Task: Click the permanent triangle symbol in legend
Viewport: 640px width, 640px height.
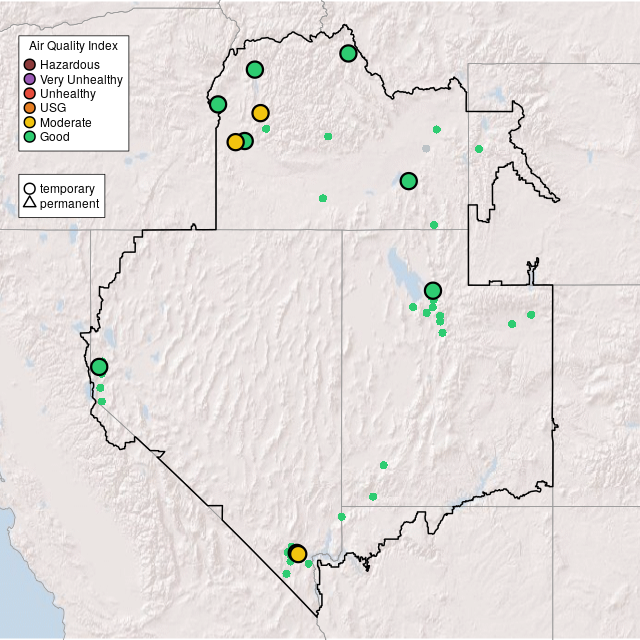Action: [30, 203]
